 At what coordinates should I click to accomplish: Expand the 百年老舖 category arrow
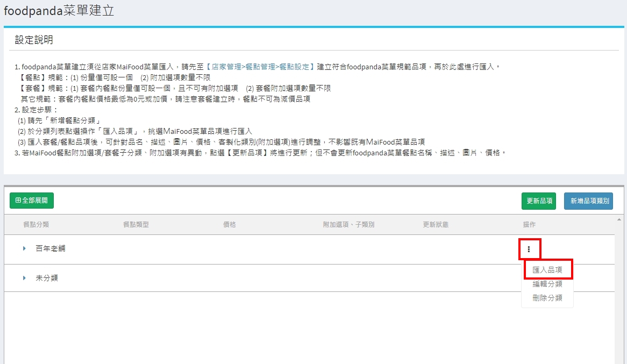pos(24,249)
